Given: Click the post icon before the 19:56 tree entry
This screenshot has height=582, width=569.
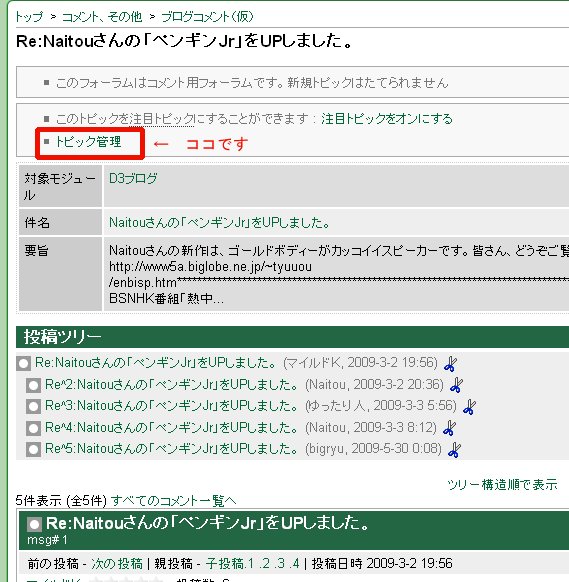Looking at the screenshot, I should (x=23, y=363).
